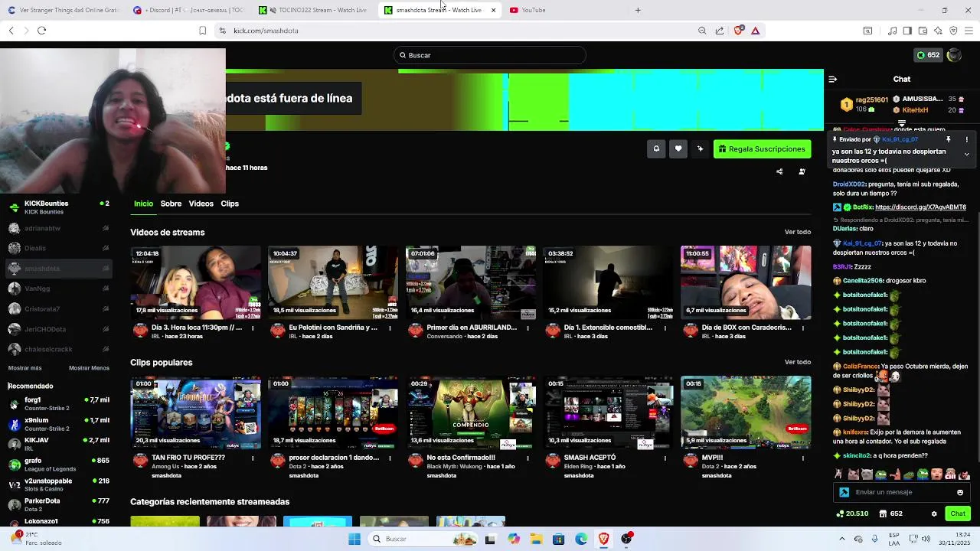The width and height of the screenshot is (980, 551).
Task: Open the Windows Start button
Action: (354, 539)
